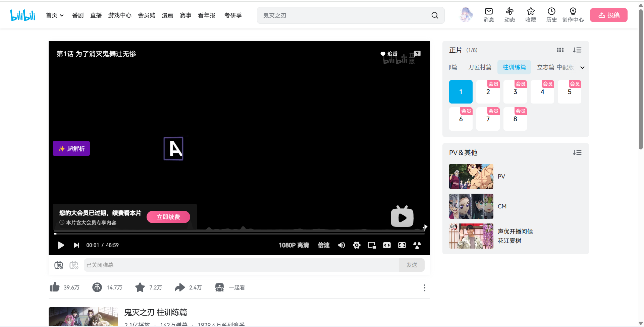This screenshot has width=644, height=327.
Task: Play the video with the play button
Action: point(61,245)
